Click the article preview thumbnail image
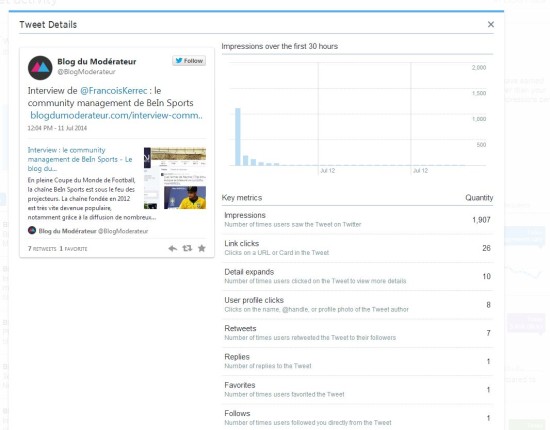 (x=175, y=178)
